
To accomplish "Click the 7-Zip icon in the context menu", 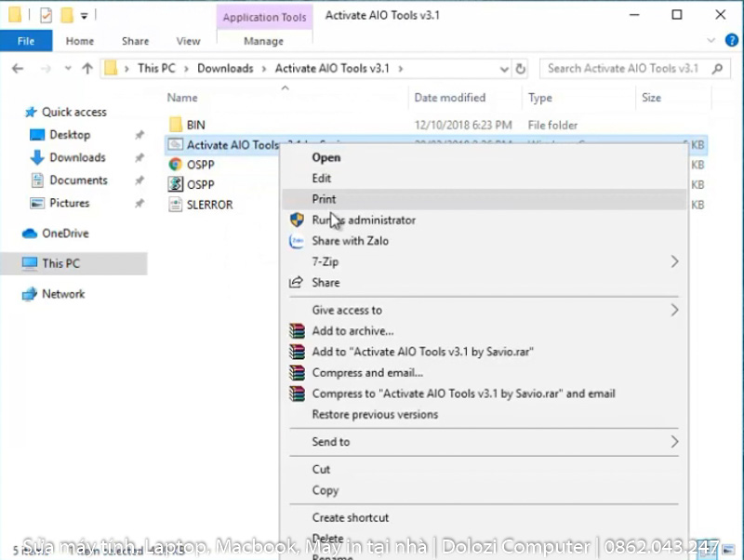I will (299, 261).
